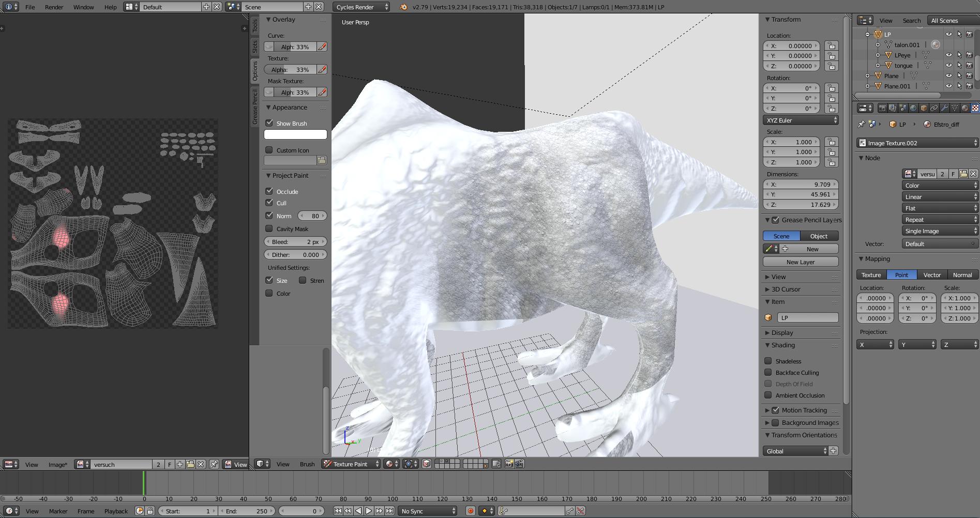Image resolution: width=980 pixels, height=518 pixels.
Task: Jump to last frame in timeline
Action: click(x=389, y=511)
